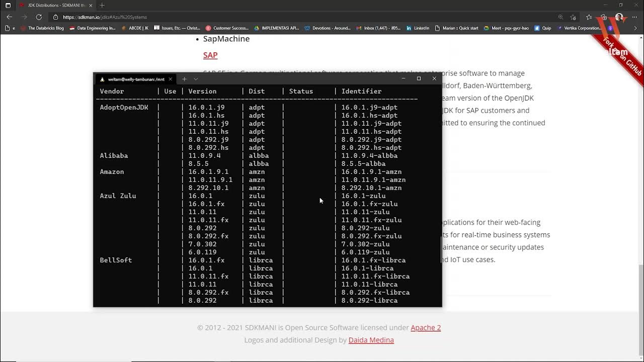This screenshot has height=362, width=644.
Task: Follow the red SAP link on page
Action: pos(210,55)
